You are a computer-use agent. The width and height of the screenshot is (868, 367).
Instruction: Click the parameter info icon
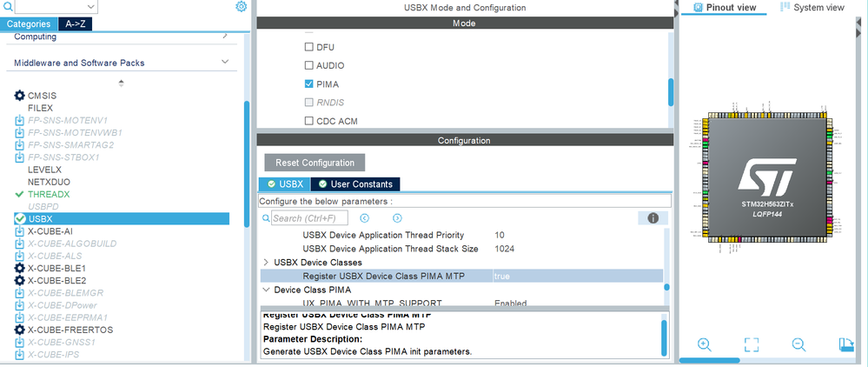[x=653, y=218]
